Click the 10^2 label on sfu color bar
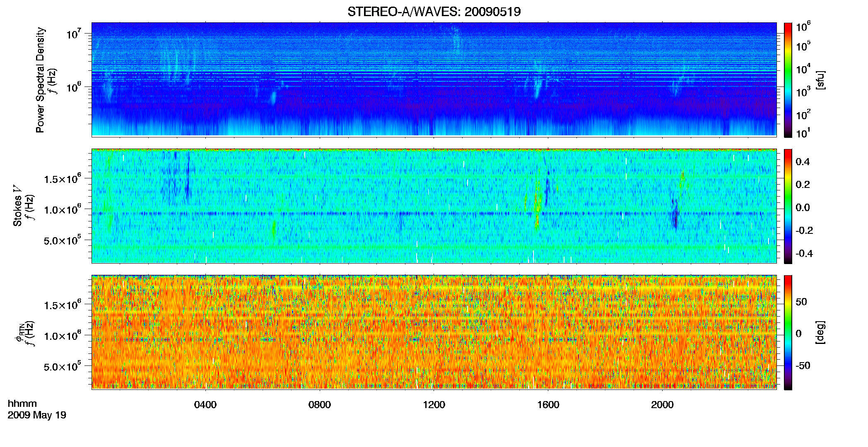The width and height of the screenshot is (868, 447). [803, 114]
